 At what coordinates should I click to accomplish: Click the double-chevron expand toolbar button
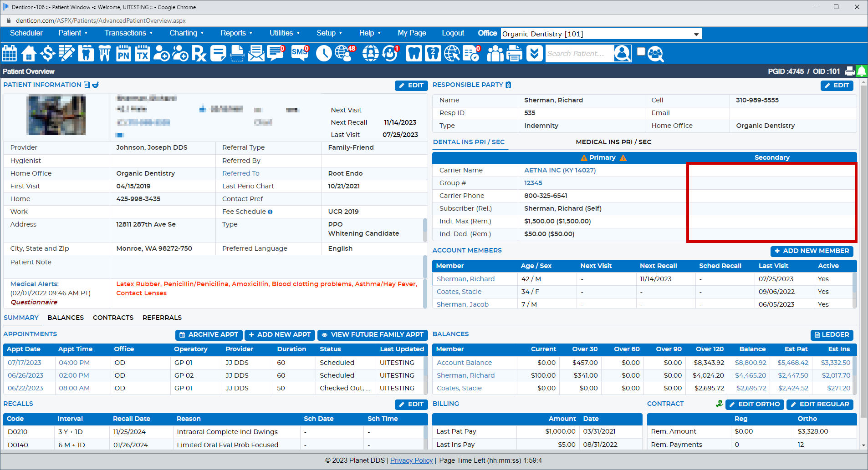534,54
